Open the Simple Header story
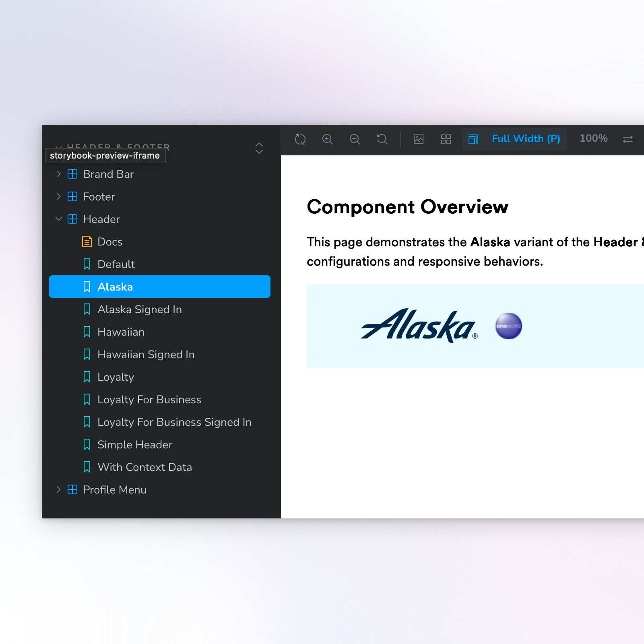644x644 pixels. (x=160, y=444)
